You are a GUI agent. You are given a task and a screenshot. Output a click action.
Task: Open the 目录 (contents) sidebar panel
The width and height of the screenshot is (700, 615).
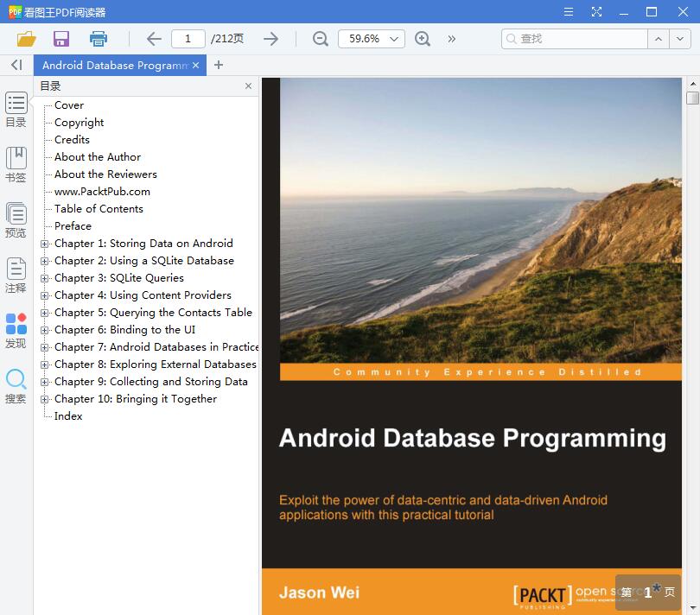click(x=16, y=110)
